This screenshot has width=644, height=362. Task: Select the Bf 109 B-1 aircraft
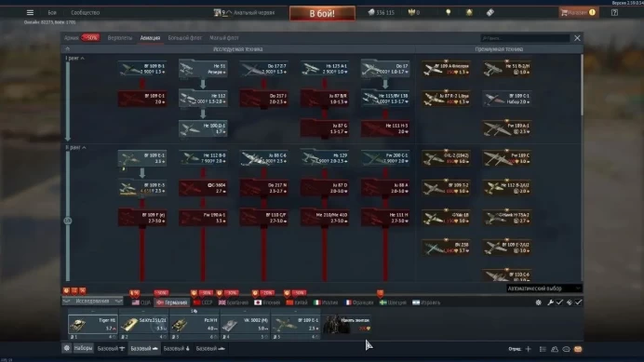pos(142,69)
